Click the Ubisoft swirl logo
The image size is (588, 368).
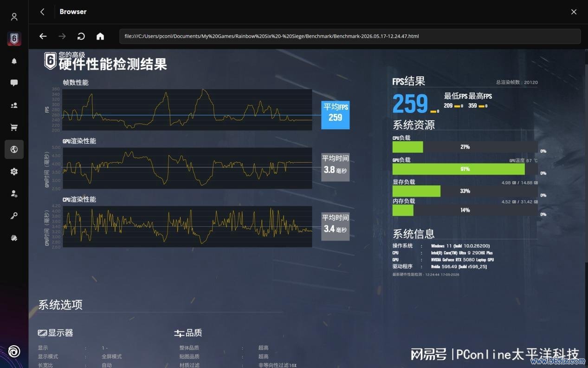click(x=14, y=351)
